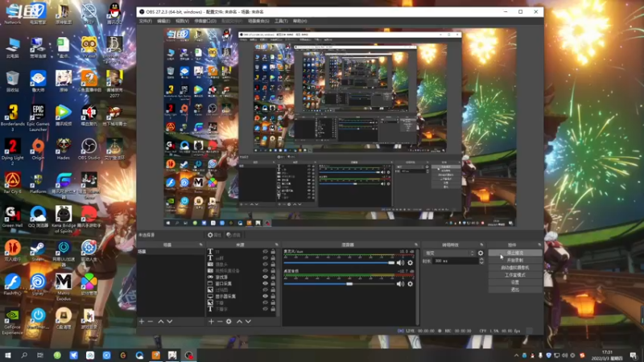Open 麦克风/Aux audio settings gear
Viewport: 644px width, 362px height.
click(410, 263)
